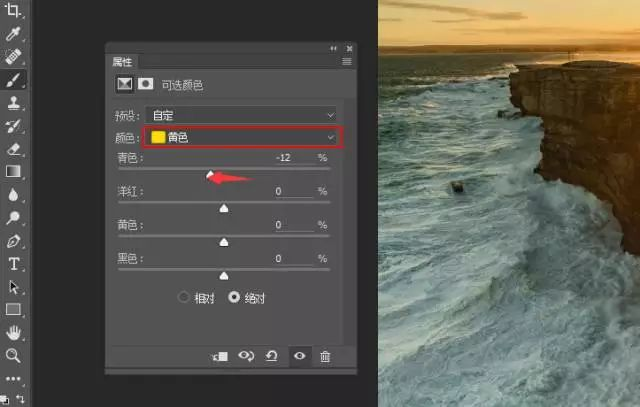Select the 相对 (Relative) radio button

pos(183,297)
